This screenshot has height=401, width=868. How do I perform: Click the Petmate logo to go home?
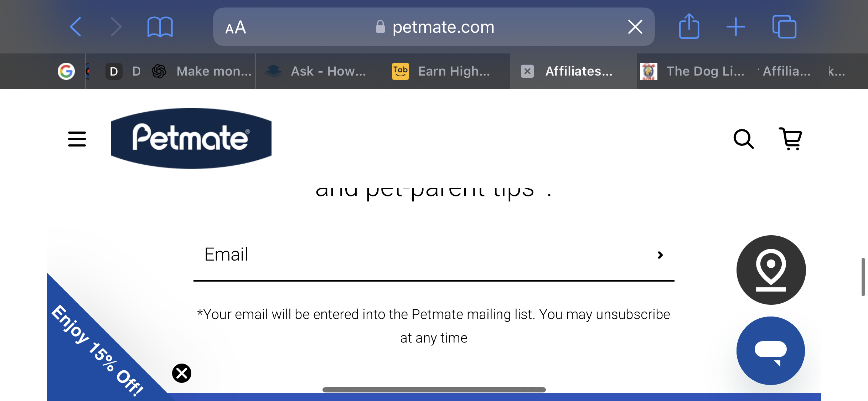pos(191,138)
